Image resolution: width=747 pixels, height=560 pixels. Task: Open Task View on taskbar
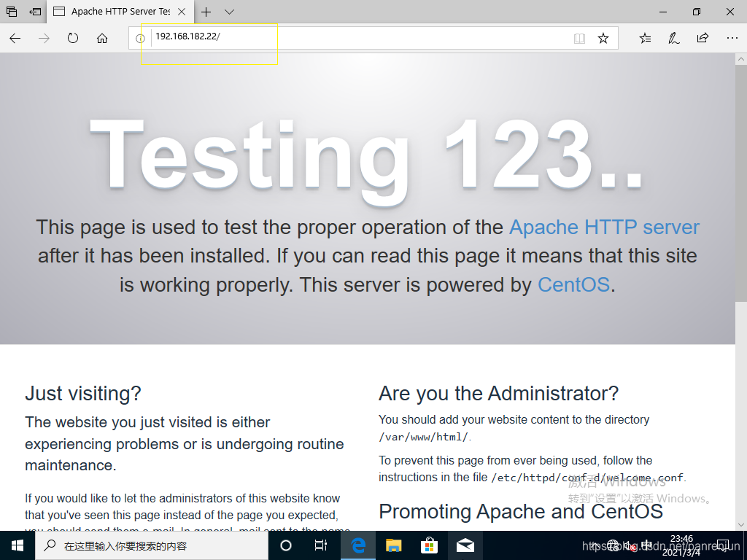pos(321,545)
